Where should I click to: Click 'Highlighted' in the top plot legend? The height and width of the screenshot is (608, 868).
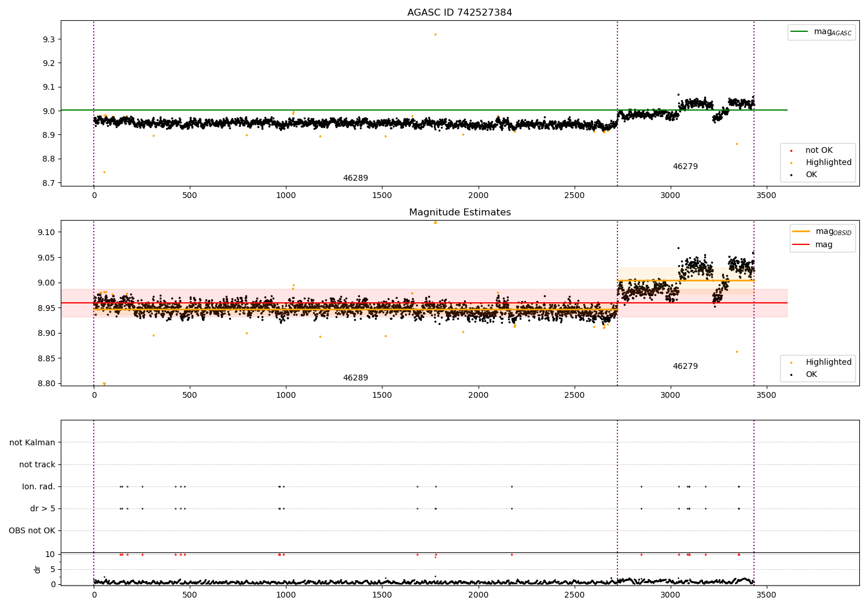click(829, 163)
